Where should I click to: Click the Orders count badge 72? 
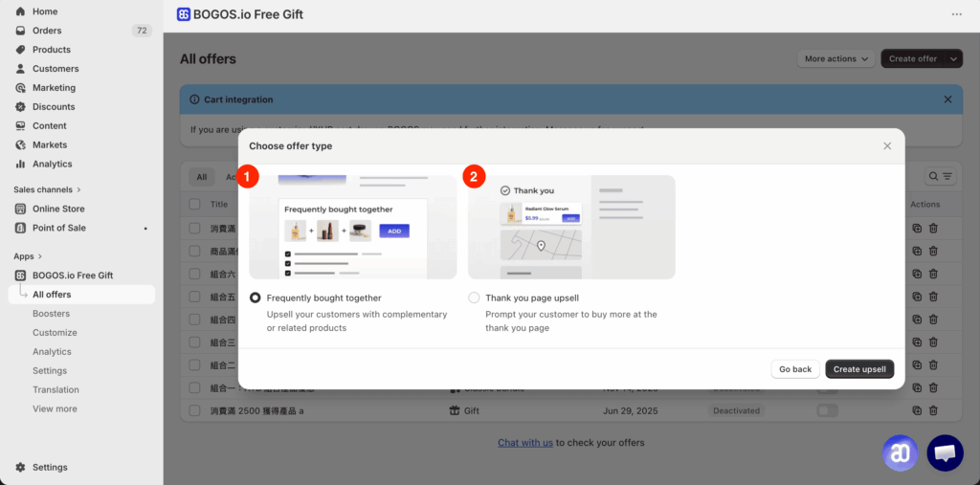[x=142, y=30]
